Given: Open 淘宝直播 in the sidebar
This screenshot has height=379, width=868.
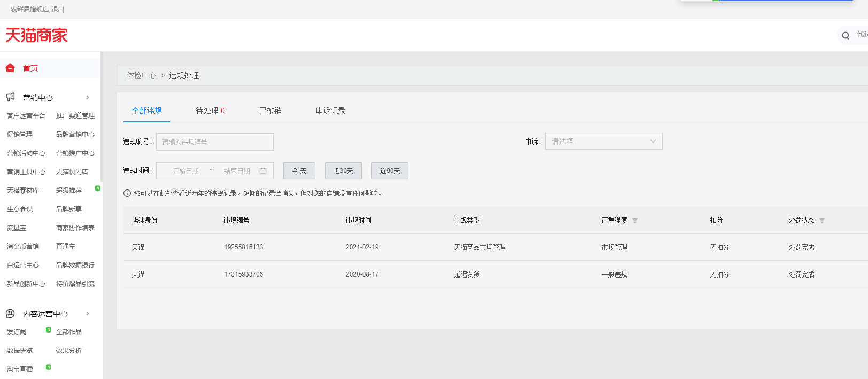Looking at the screenshot, I should (x=20, y=369).
